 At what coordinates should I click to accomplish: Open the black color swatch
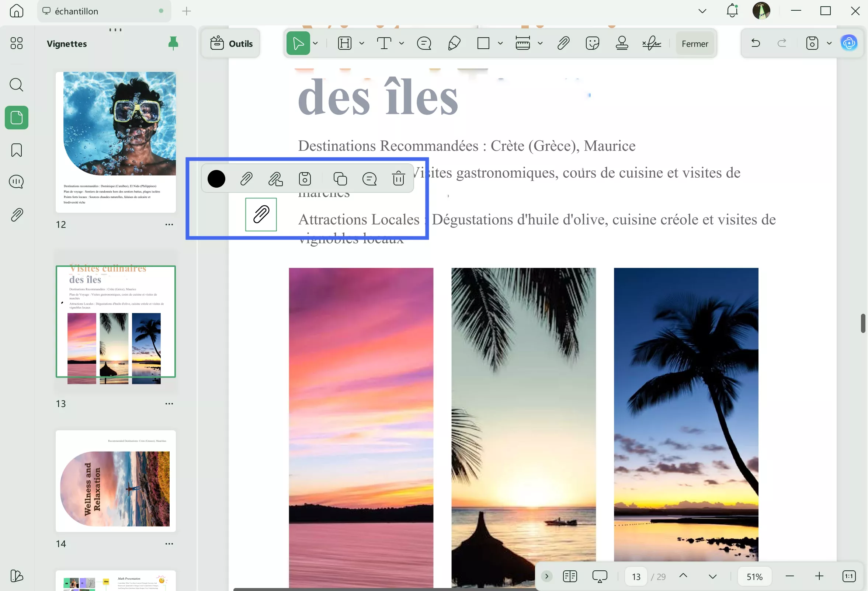[x=216, y=178]
